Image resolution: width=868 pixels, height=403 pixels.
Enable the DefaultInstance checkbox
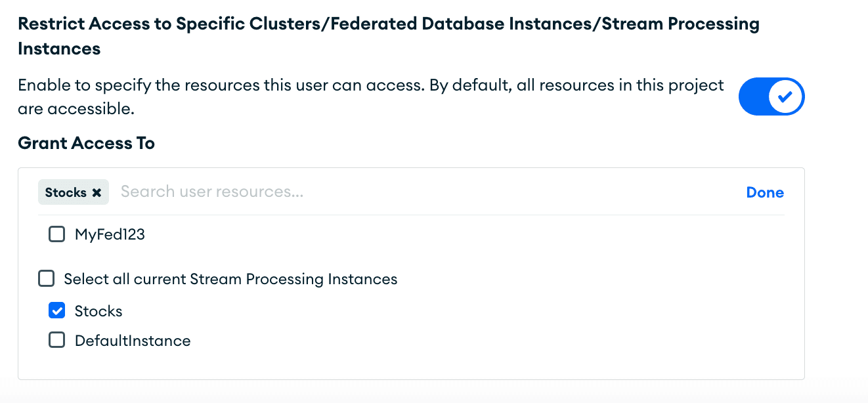(x=57, y=341)
